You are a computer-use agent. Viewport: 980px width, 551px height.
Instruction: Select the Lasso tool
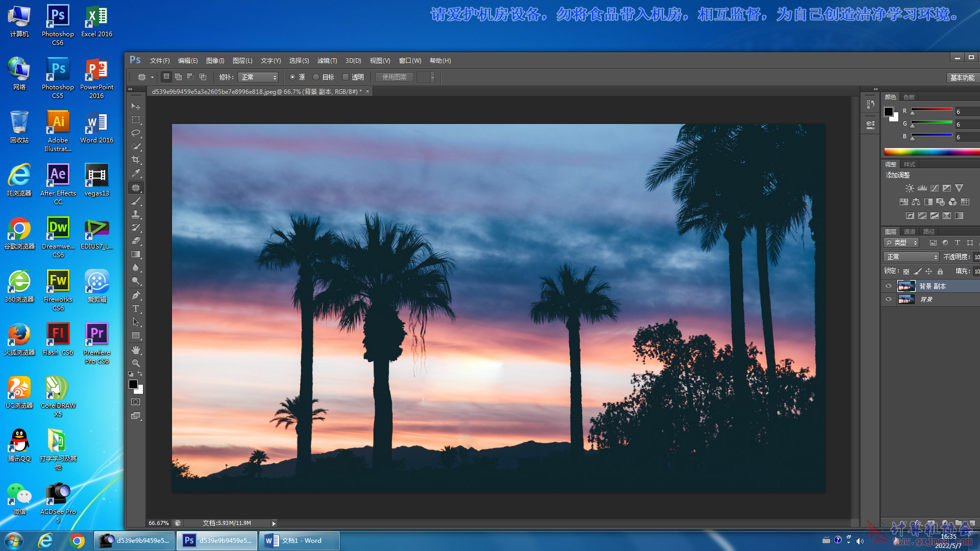pos(136,133)
